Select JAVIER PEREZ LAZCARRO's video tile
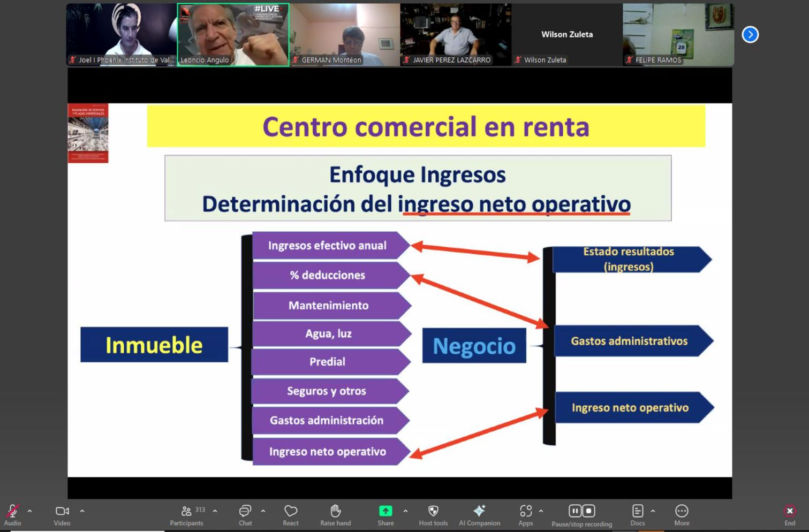The height and width of the screenshot is (532, 809). pyautogui.click(x=456, y=35)
